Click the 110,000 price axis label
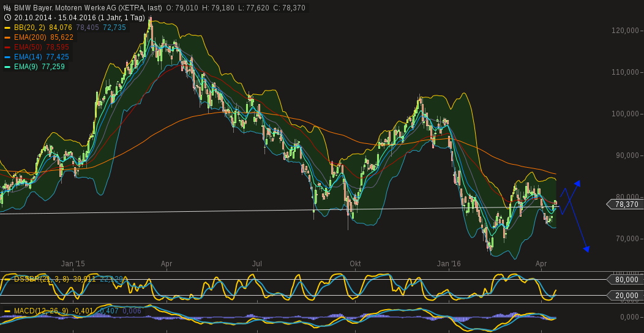The image size is (644, 333). tap(624, 72)
